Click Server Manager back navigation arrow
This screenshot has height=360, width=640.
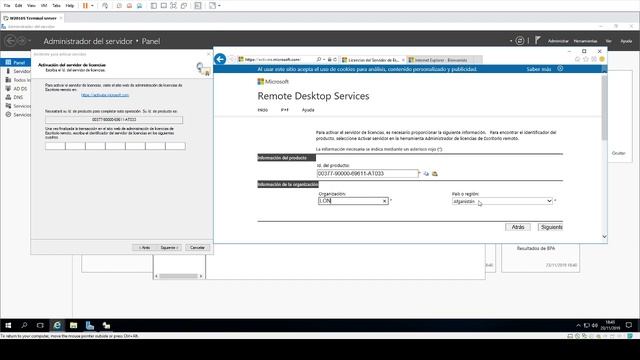point(10,41)
